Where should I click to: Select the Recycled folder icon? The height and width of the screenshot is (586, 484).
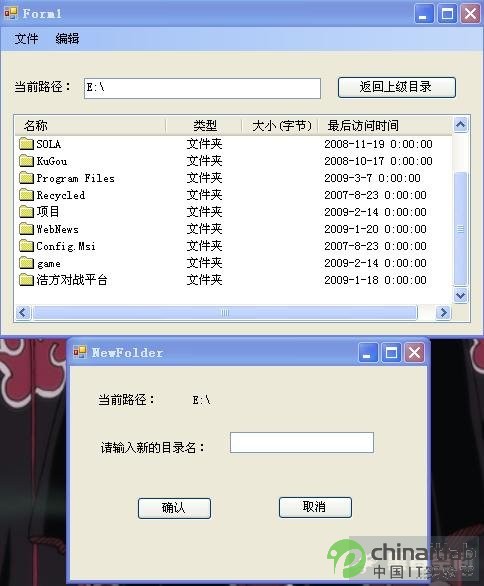pos(26,195)
